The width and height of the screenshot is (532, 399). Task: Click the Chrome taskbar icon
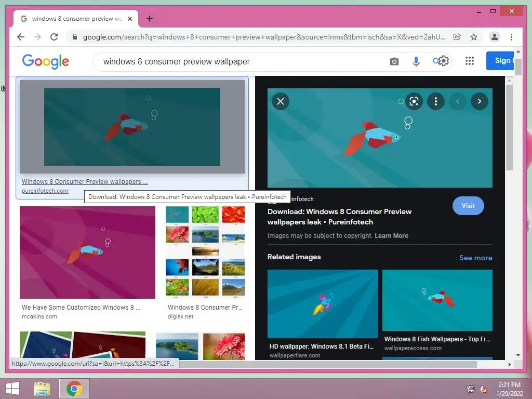tap(74, 389)
